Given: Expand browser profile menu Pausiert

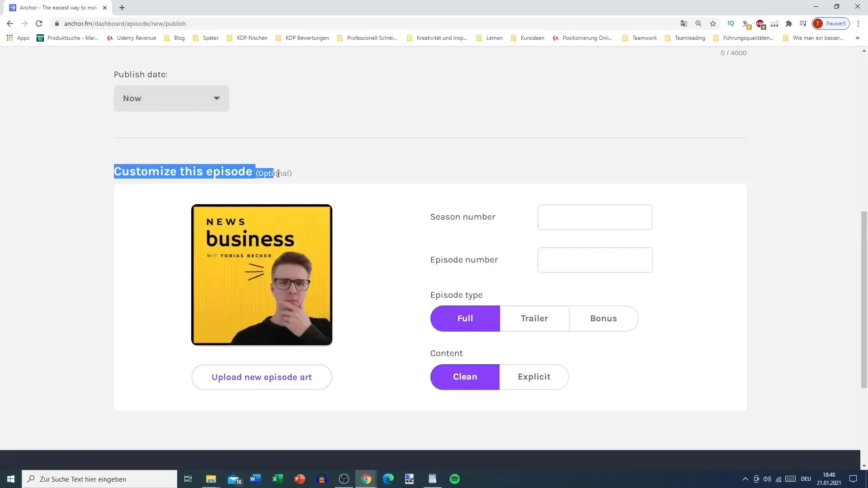Looking at the screenshot, I should pos(832,23).
